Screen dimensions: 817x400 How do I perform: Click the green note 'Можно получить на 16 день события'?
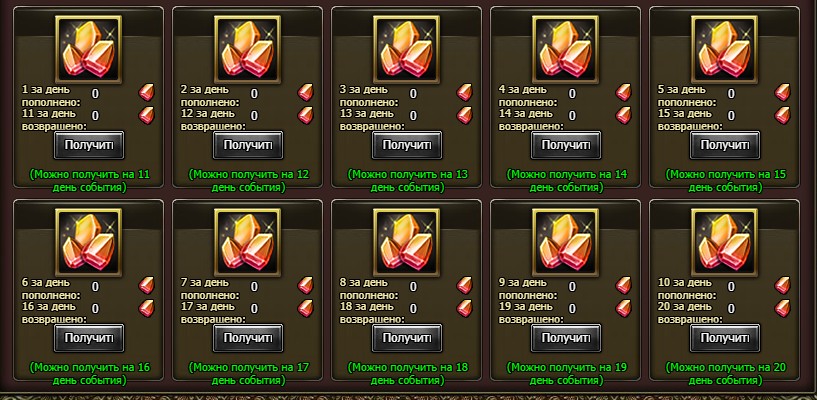click(90, 374)
